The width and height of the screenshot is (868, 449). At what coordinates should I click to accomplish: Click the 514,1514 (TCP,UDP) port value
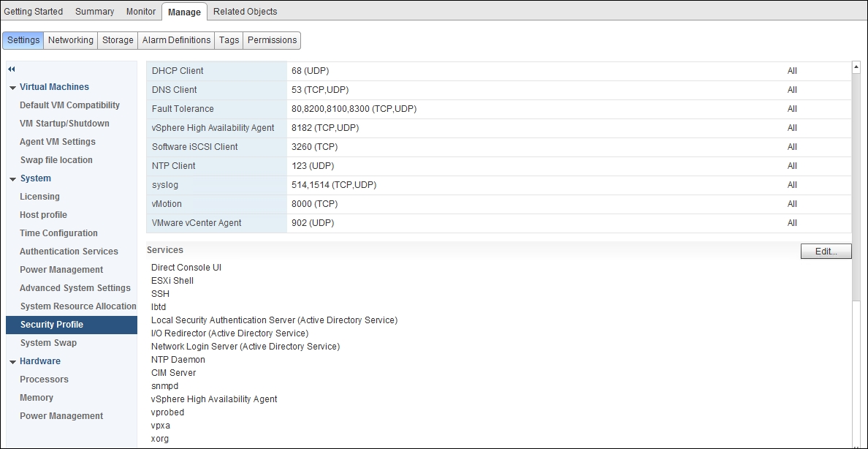click(x=334, y=184)
